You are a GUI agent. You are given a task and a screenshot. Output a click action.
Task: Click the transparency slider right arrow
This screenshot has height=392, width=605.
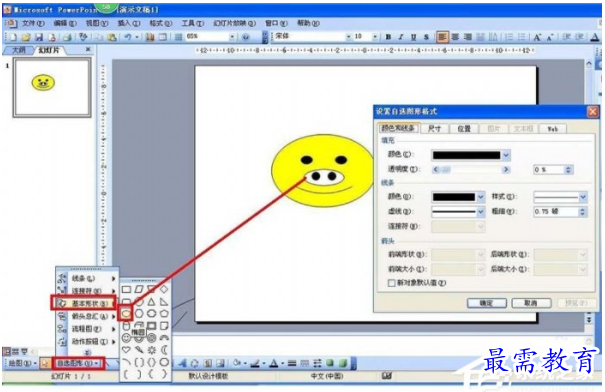click(506, 169)
